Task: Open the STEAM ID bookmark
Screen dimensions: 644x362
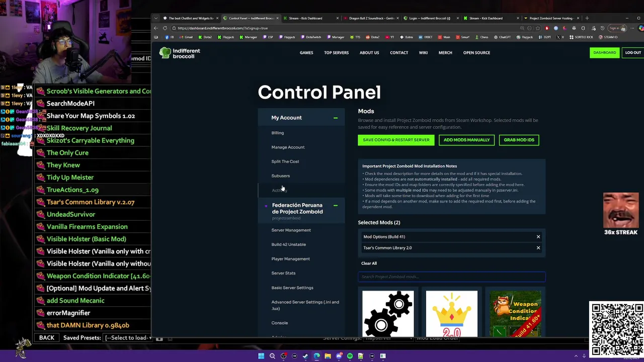Action: pos(608,37)
